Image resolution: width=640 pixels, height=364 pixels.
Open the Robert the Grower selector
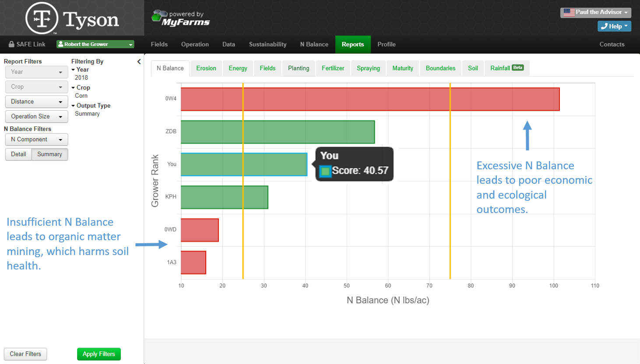point(95,44)
